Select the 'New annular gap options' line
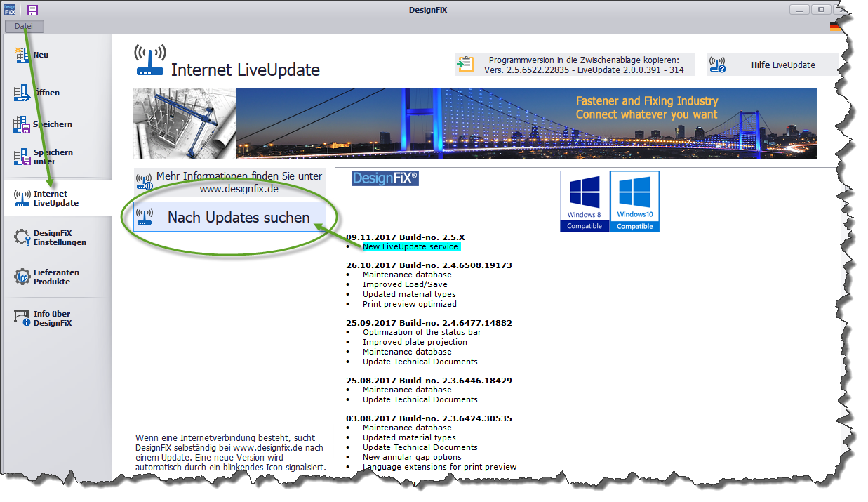This screenshot has width=868, height=502. tap(413, 457)
